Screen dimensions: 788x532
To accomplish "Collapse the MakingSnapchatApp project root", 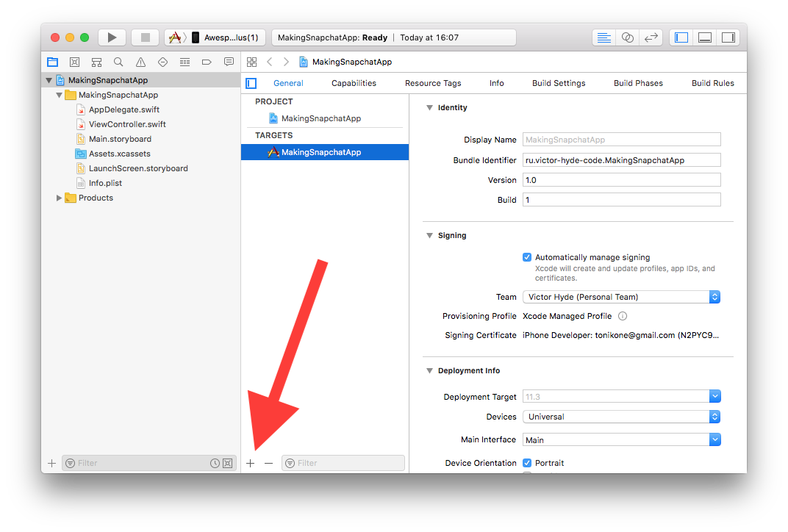I will click(49, 80).
